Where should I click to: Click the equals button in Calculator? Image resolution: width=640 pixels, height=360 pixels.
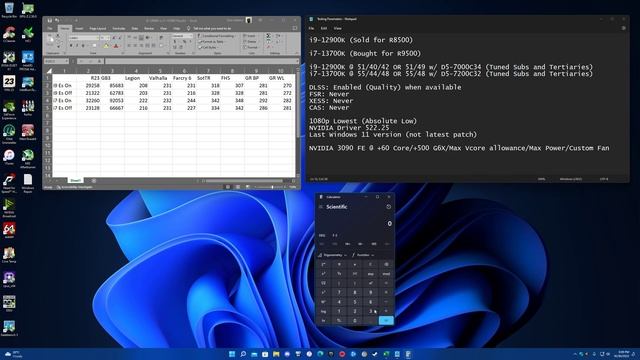tap(386, 320)
